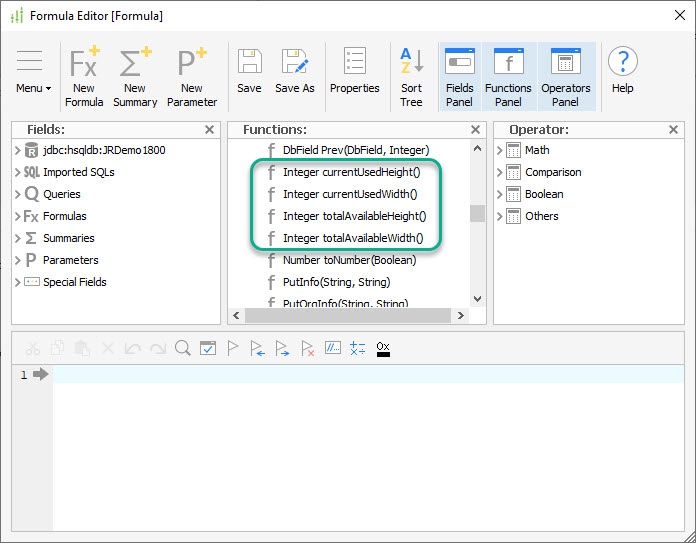Open Help

(622, 71)
